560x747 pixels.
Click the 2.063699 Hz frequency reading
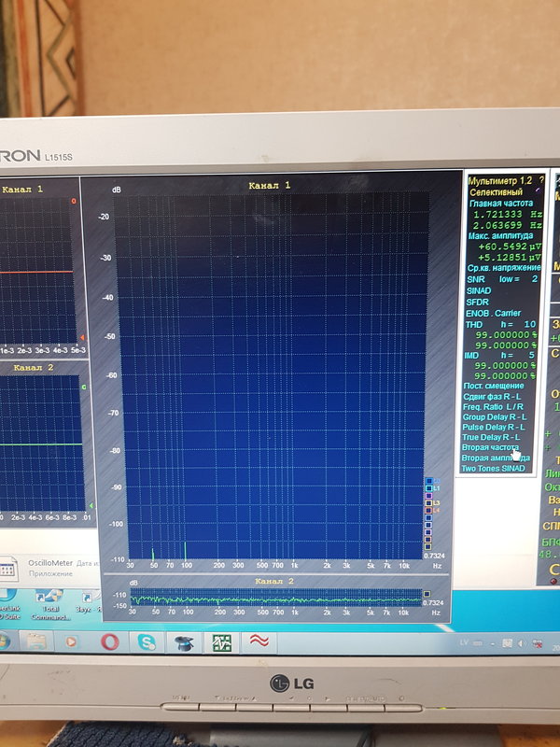coord(508,225)
